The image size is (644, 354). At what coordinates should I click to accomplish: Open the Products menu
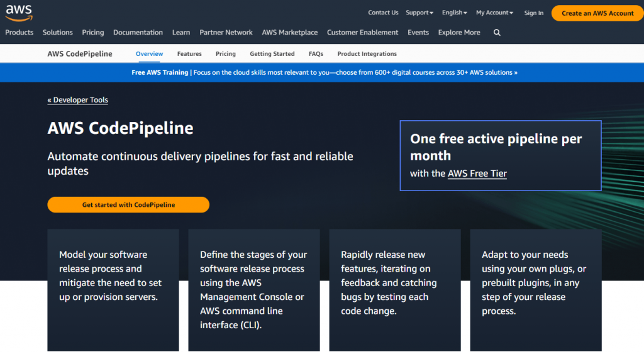pos(19,33)
